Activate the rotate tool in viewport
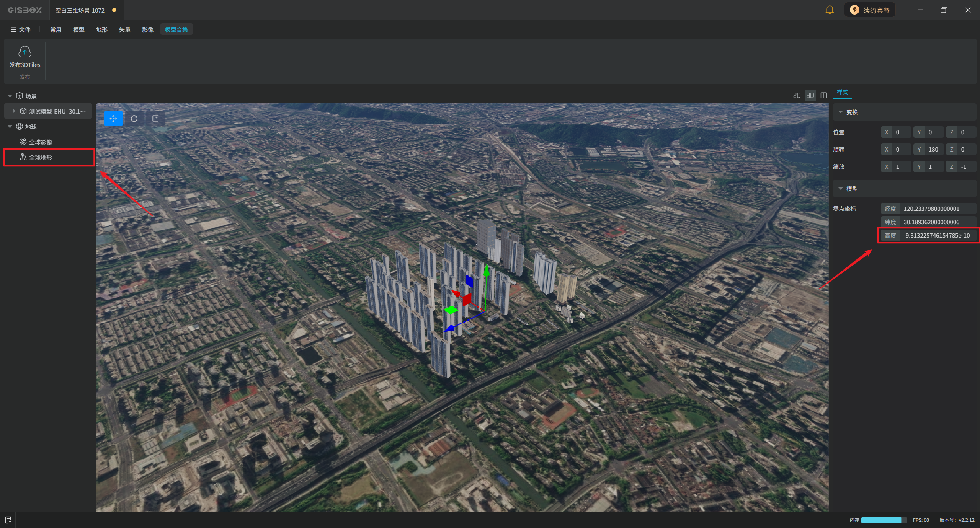Screen dimensions: 980x528 134,119
